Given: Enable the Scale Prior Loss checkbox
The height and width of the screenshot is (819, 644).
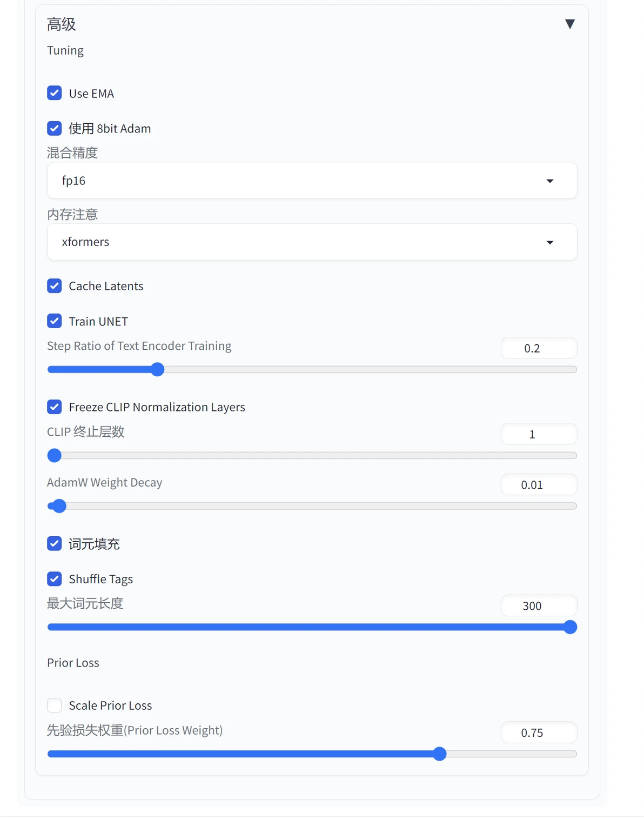Looking at the screenshot, I should pos(55,705).
